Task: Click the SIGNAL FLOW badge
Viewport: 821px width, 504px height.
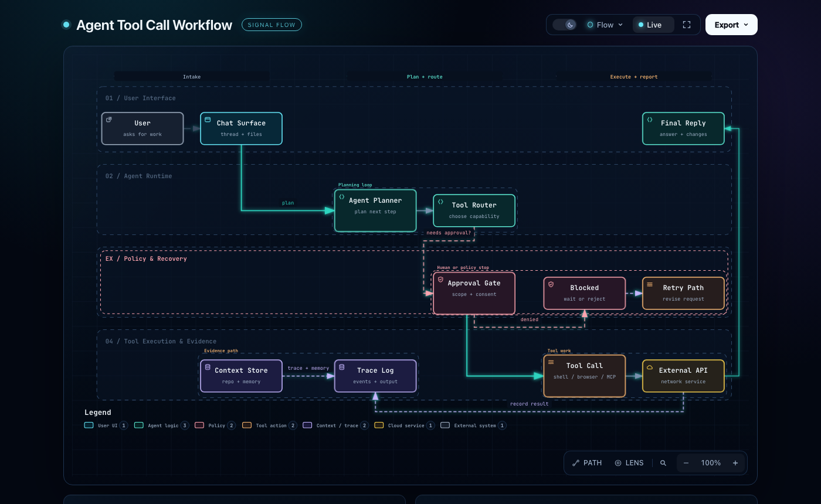Action: click(272, 25)
